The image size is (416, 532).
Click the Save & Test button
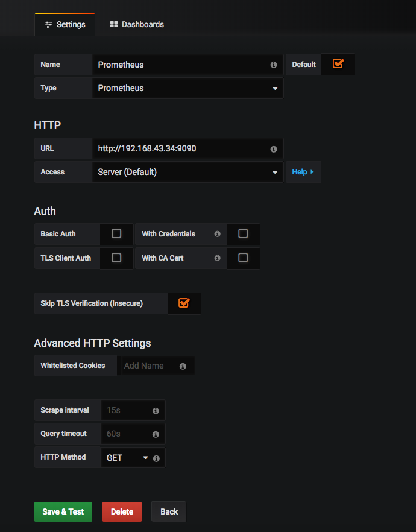pyautogui.click(x=63, y=511)
